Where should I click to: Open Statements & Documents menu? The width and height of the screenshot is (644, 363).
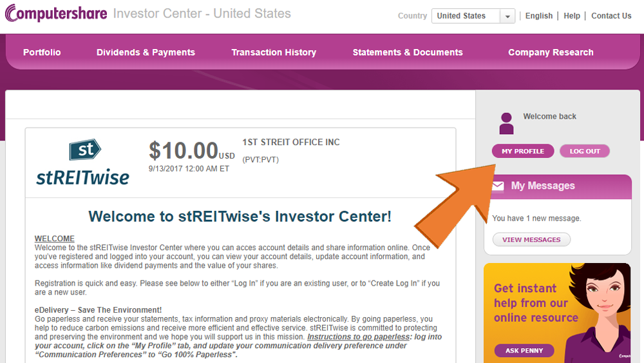408,52
